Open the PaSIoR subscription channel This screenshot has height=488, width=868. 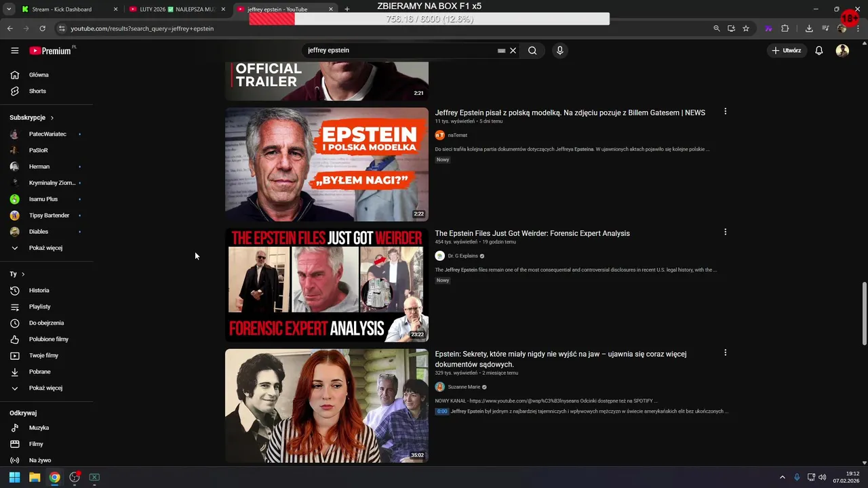(46, 150)
